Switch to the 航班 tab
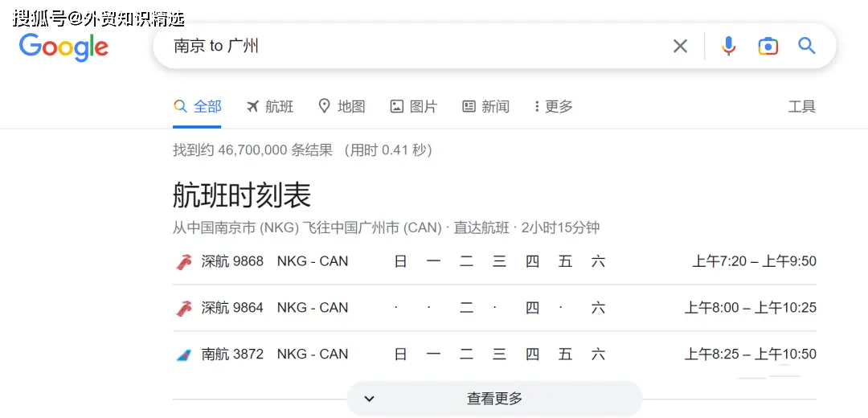This screenshot has width=868, height=418. point(269,106)
